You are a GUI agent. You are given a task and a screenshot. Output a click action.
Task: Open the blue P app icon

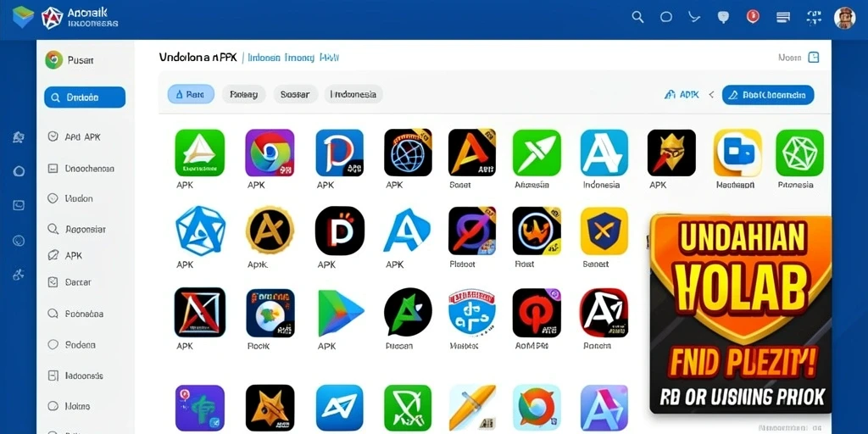point(339,153)
